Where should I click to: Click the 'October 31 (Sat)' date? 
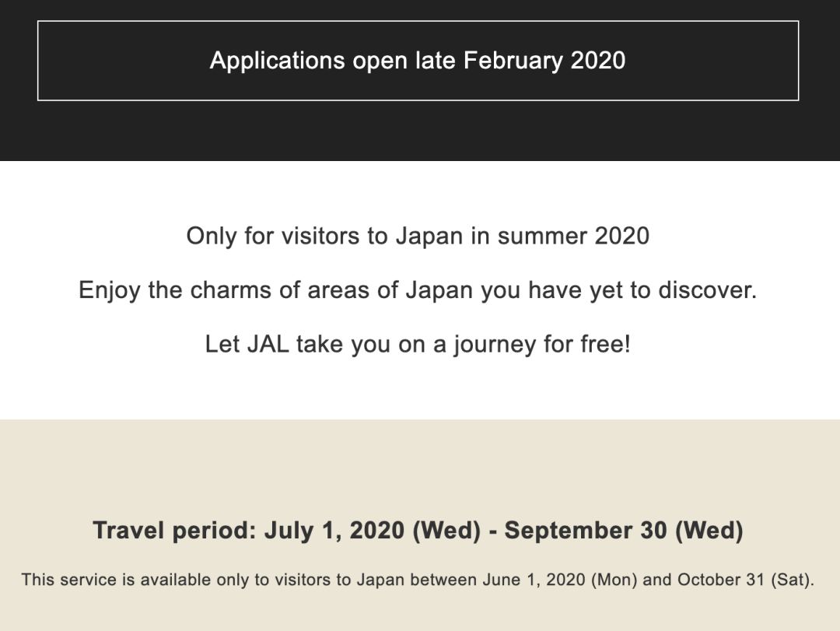click(744, 580)
